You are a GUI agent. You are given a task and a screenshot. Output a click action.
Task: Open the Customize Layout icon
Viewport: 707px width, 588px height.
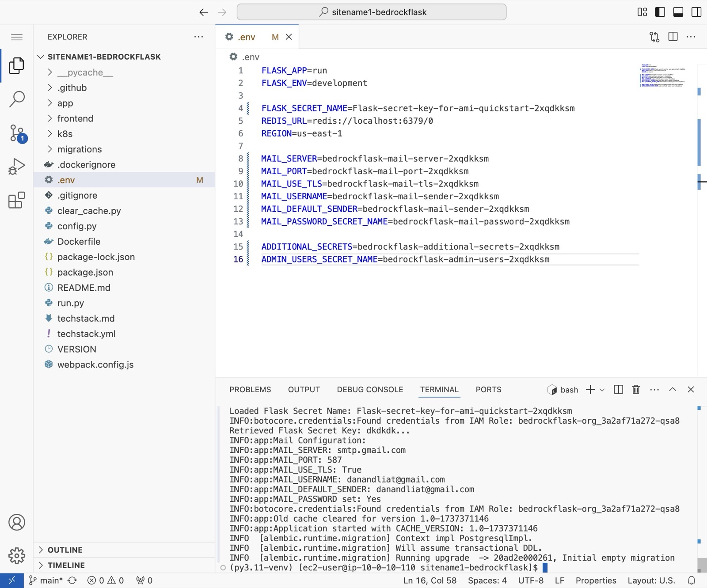pyautogui.click(x=642, y=12)
